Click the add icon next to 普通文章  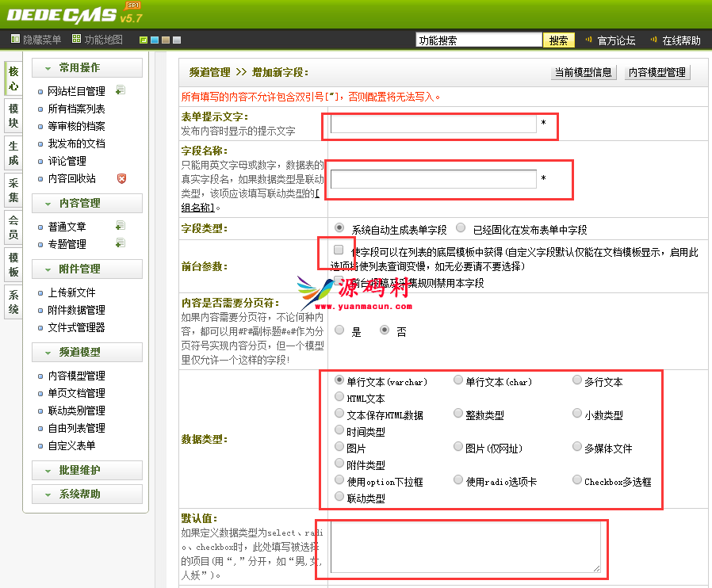pyautogui.click(x=121, y=226)
